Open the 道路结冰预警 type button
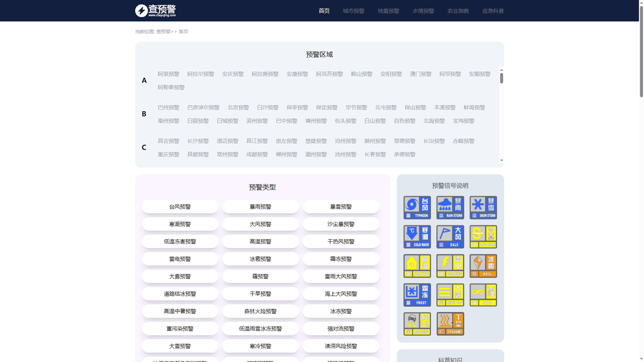The width and height of the screenshot is (644, 362). [x=180, y=294]
